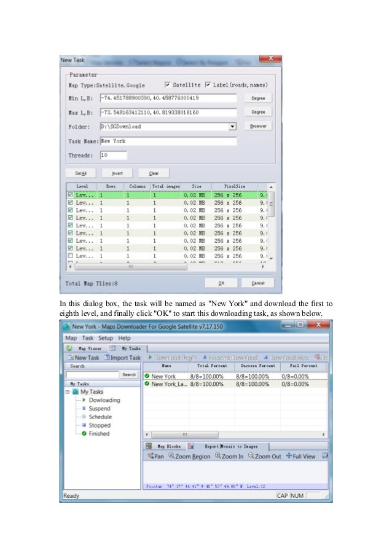Click the Export Mosaic to Images icon
The image size is (392, 555).
(191, 446)
